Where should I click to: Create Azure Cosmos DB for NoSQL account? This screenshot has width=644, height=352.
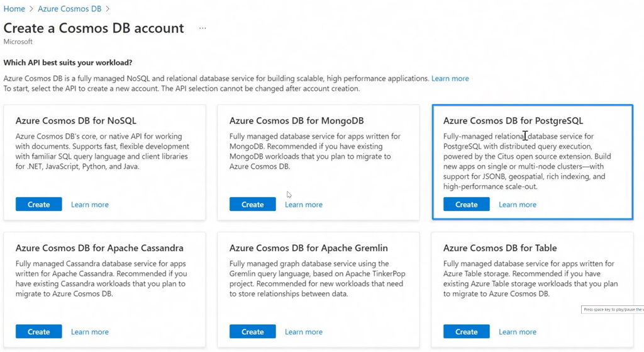(38, 205)
